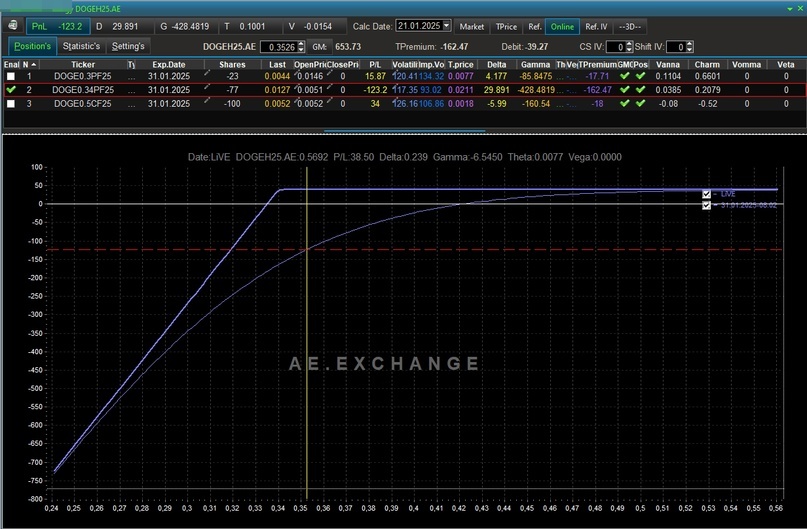
Task: Close the DOGEH25.AE window
Action: coord(800,9)
